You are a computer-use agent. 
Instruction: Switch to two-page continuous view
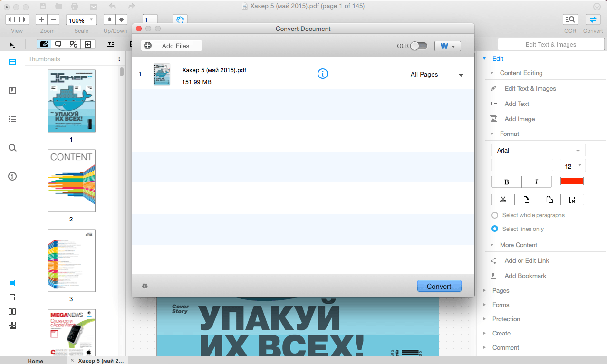(12, 326)
